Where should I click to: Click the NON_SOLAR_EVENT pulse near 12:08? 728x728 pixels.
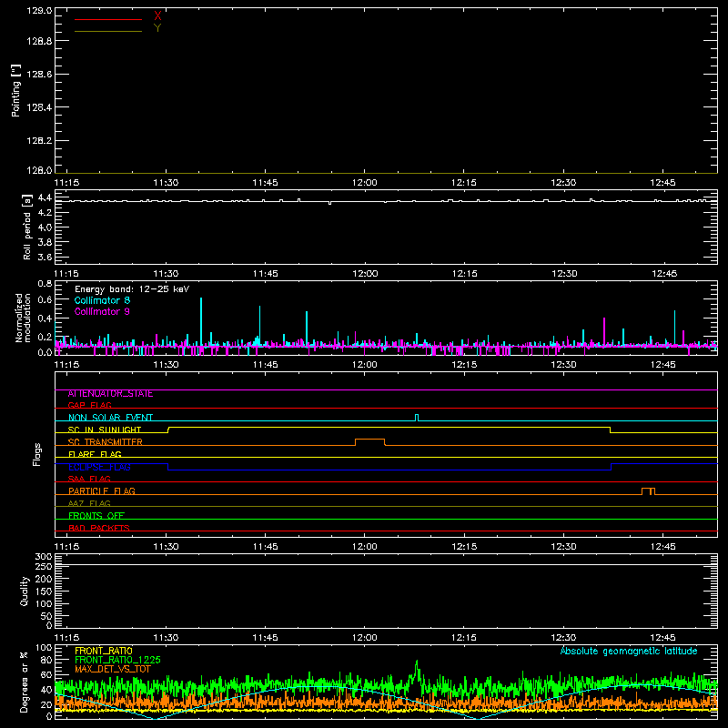coord(417,418)
